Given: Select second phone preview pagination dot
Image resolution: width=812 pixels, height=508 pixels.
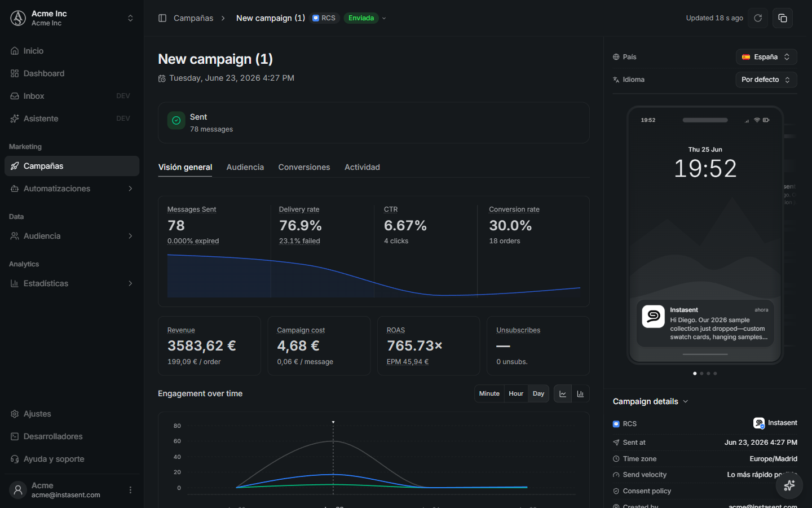Looking at the screenshot, I should (x=701, y=374).
